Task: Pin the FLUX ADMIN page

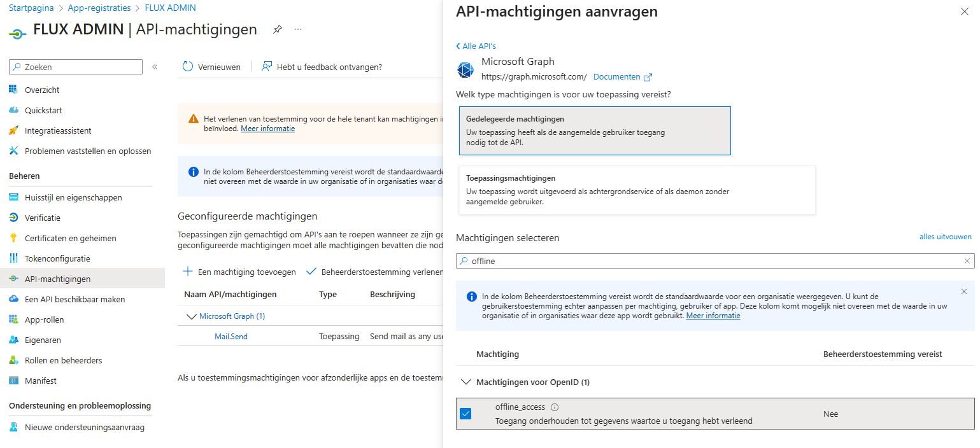Action: point(277,29)
